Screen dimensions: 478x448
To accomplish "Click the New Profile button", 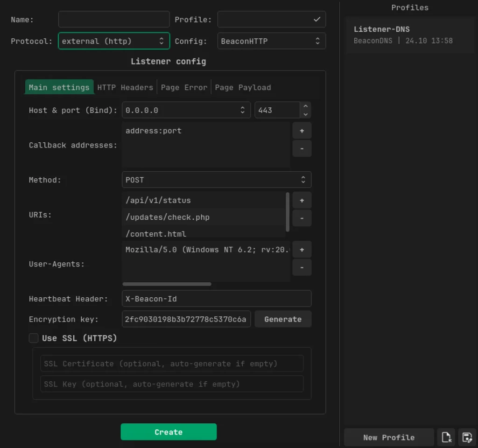I will [389, 437].
